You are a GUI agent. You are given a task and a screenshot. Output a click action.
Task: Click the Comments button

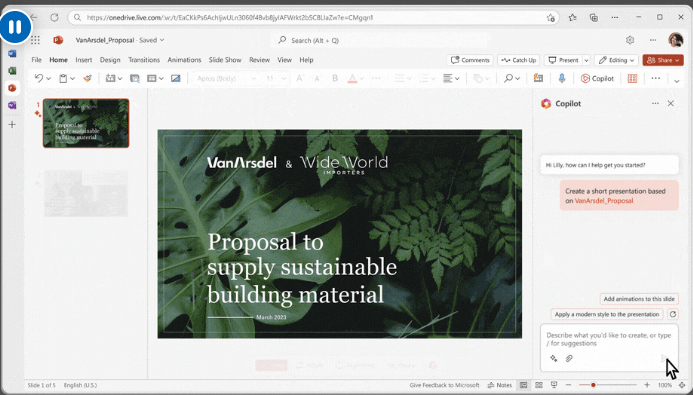(470, 60)
